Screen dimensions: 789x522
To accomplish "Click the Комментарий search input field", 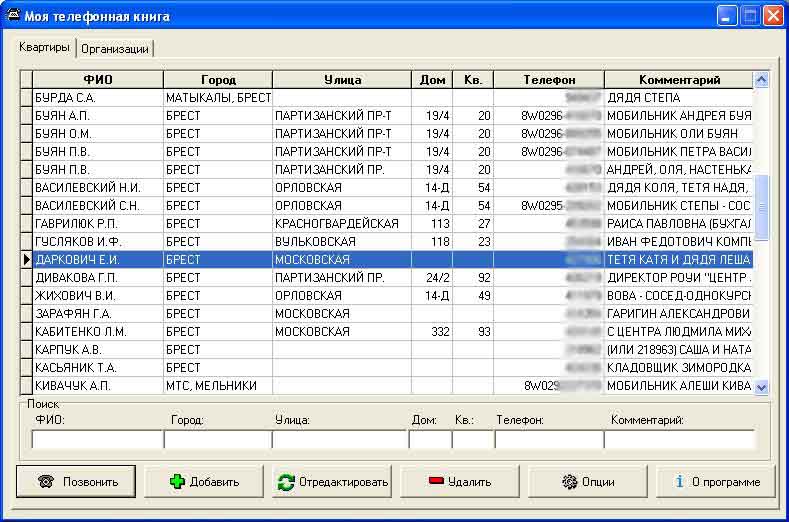I will 680,439.
